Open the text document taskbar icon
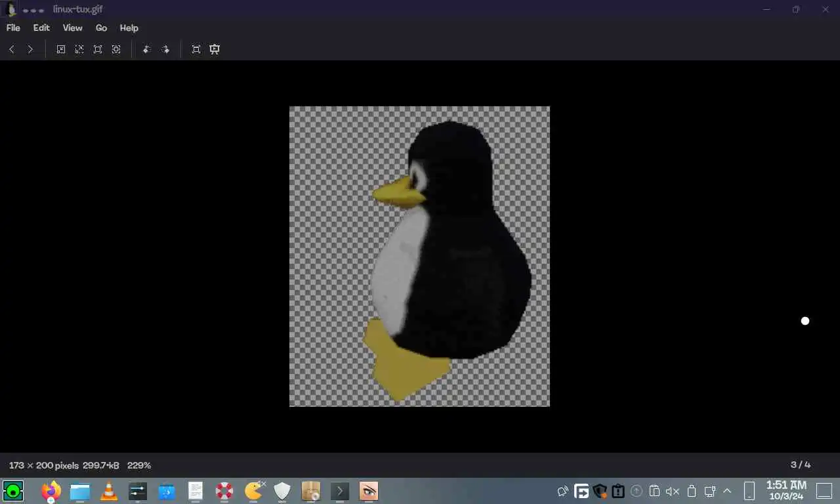The height and width of the screenshot is (504, 840). (196, 491)
